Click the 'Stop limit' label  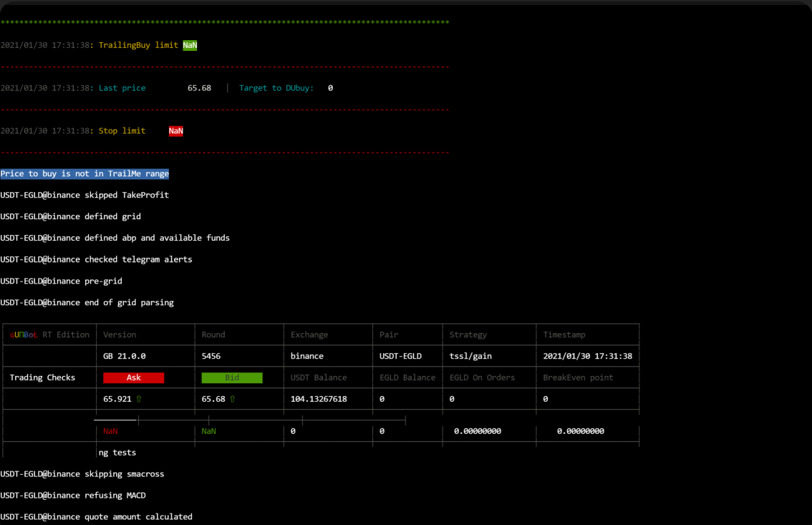point(122,131)
